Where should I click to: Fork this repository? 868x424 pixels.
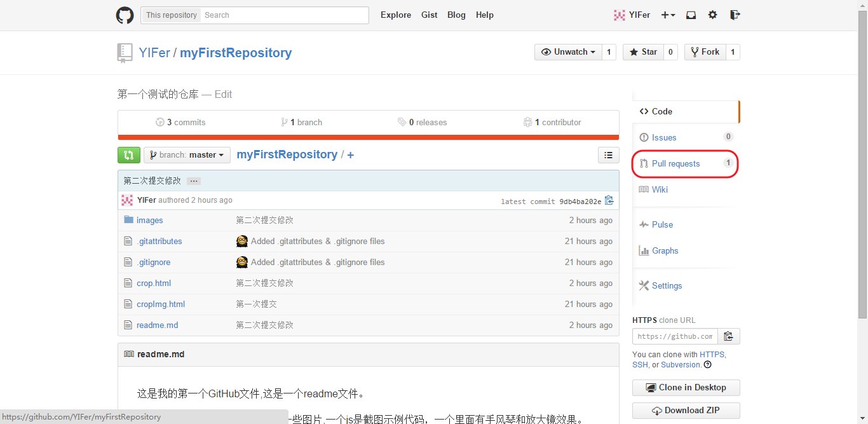click(705, 52)
